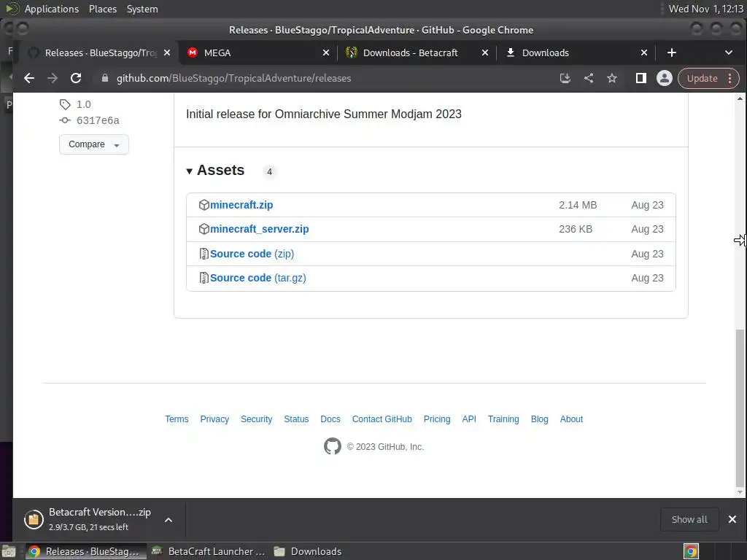The height and width of the screenshot is (560, 747).
Task: Open a new browser tab
Action: [672, 52]
